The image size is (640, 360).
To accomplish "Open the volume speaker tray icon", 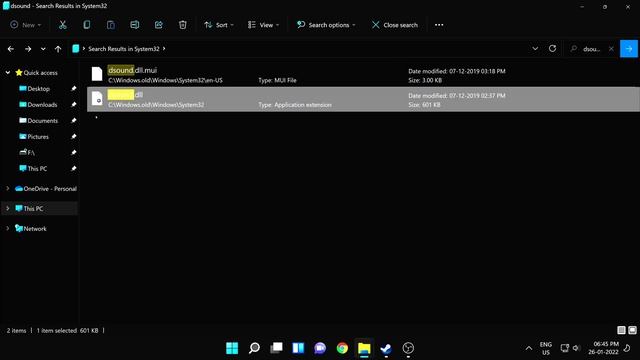I will point(576,348).
